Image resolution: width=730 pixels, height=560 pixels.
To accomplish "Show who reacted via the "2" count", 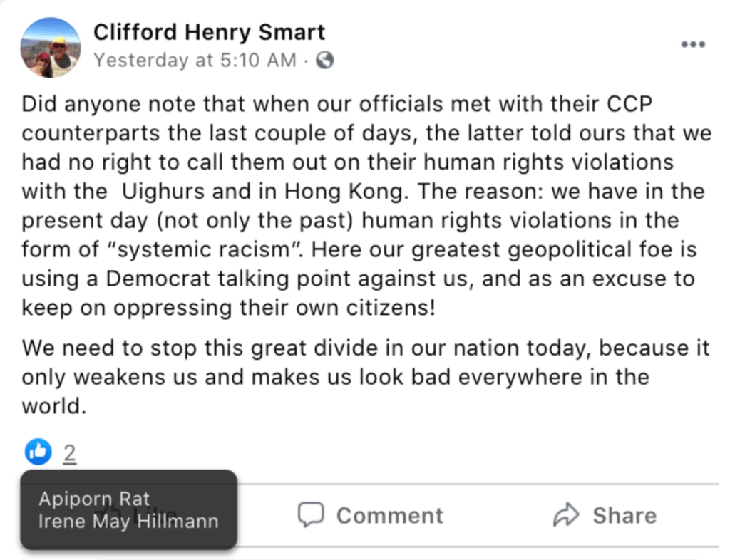I will click(x=69, y=453).
